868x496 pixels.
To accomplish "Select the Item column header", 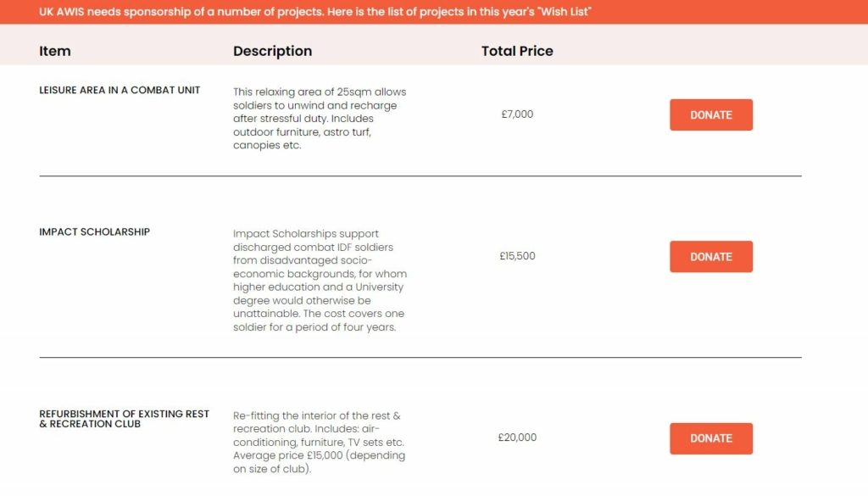I will [55, 51].
